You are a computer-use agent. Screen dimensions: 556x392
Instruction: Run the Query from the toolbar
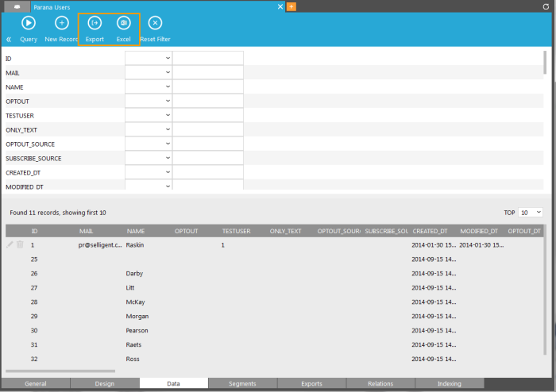[x=29, y=24]
